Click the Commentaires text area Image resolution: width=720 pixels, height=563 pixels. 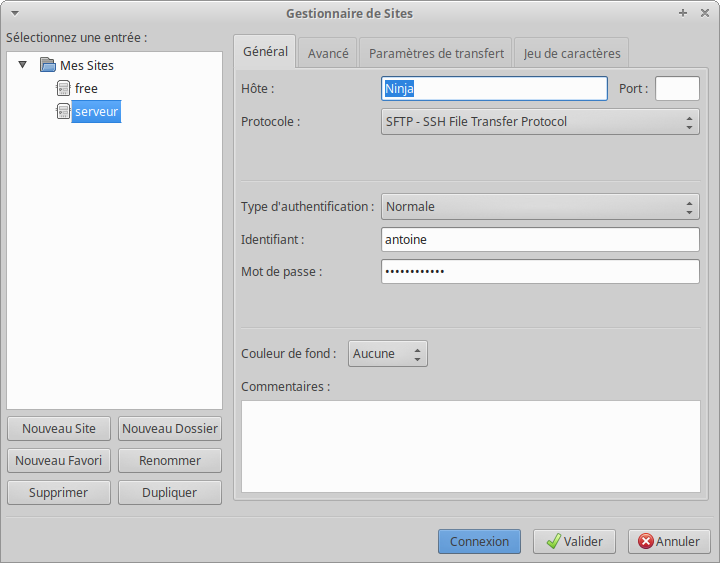(471, 446)
